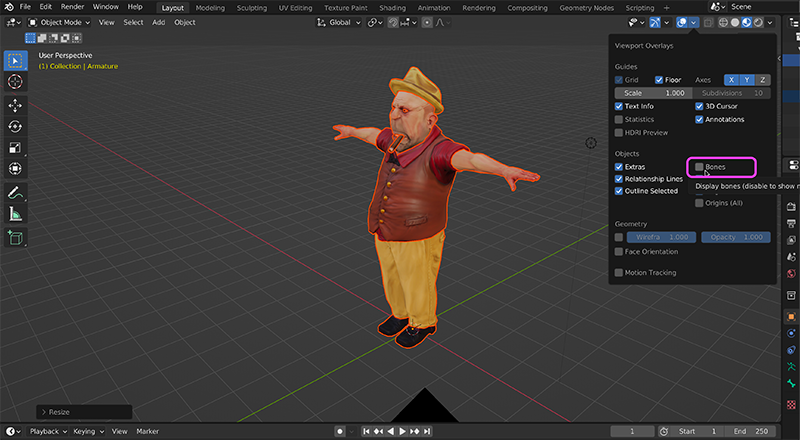The image size is (800, 440).
Task: Select the Add Cube tool
Action: click(x=15, y=238)
